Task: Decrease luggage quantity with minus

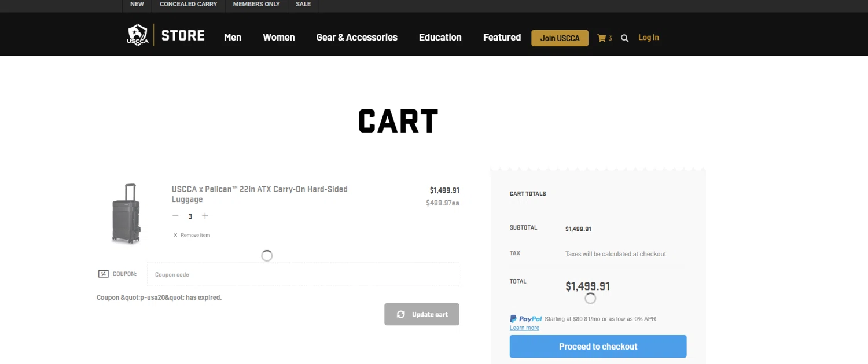Action: pyautogui.click(x=175, y=216)
